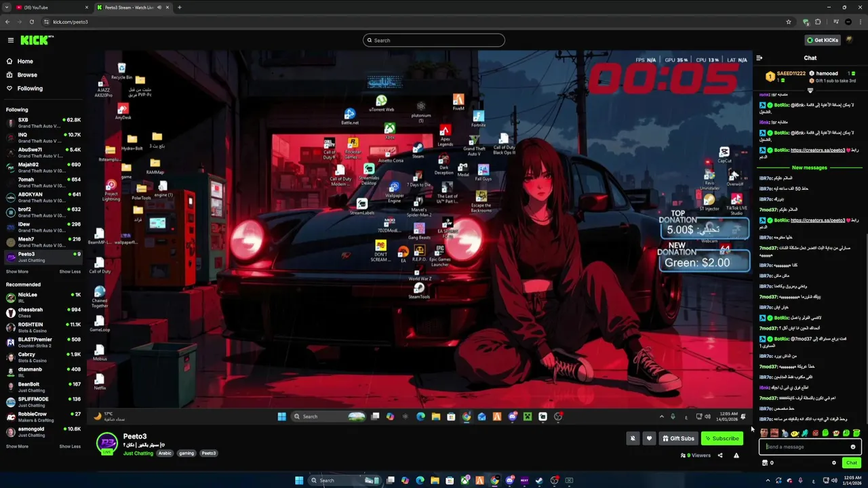
Task: Open asmongold in Recommended list
Action: coord(42,432)
